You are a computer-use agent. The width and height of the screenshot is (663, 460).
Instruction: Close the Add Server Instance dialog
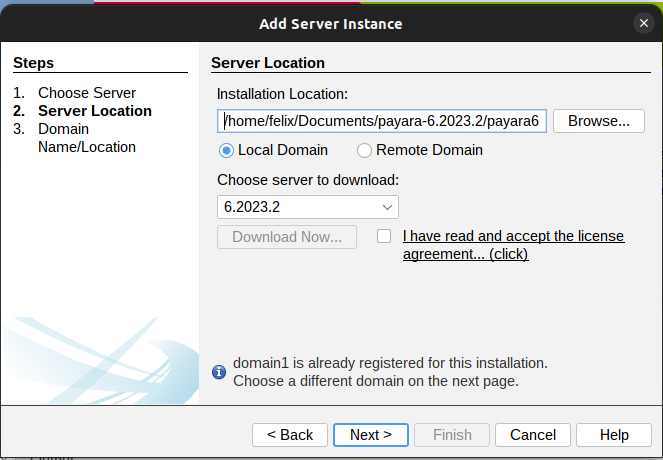[x=643, y=22]
